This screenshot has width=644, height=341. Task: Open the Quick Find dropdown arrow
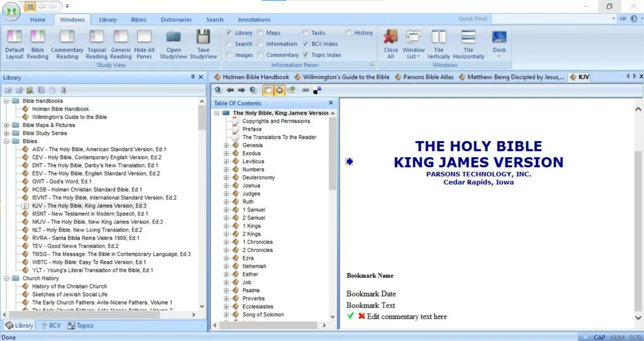[x=613, y=18]
